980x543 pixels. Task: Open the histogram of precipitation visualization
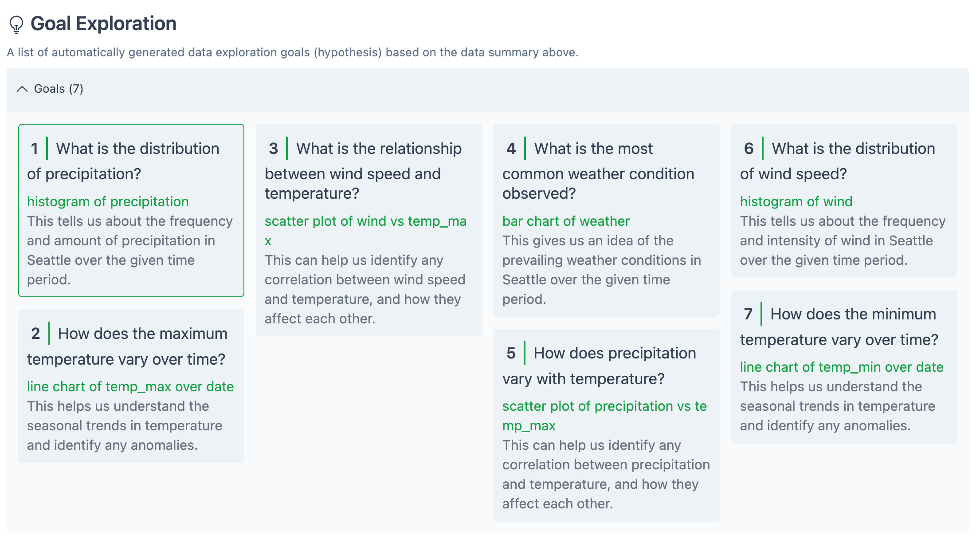click(108, 202)
